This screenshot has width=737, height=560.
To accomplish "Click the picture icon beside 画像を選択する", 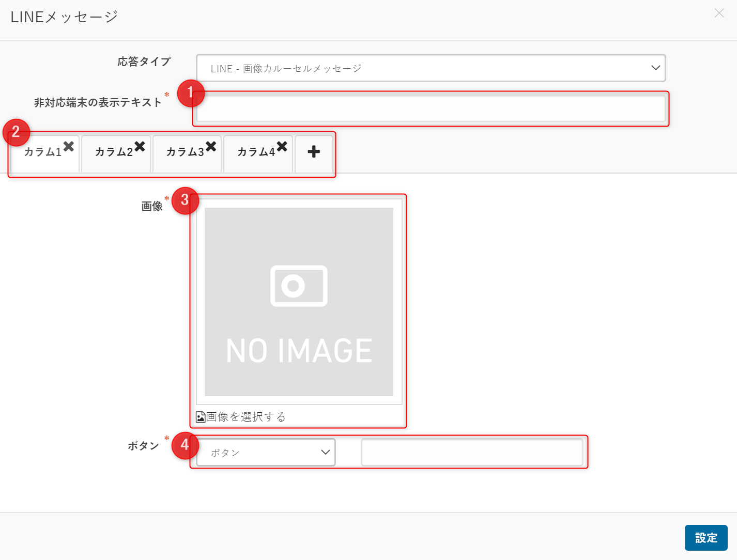I will [x=201, y=417].
